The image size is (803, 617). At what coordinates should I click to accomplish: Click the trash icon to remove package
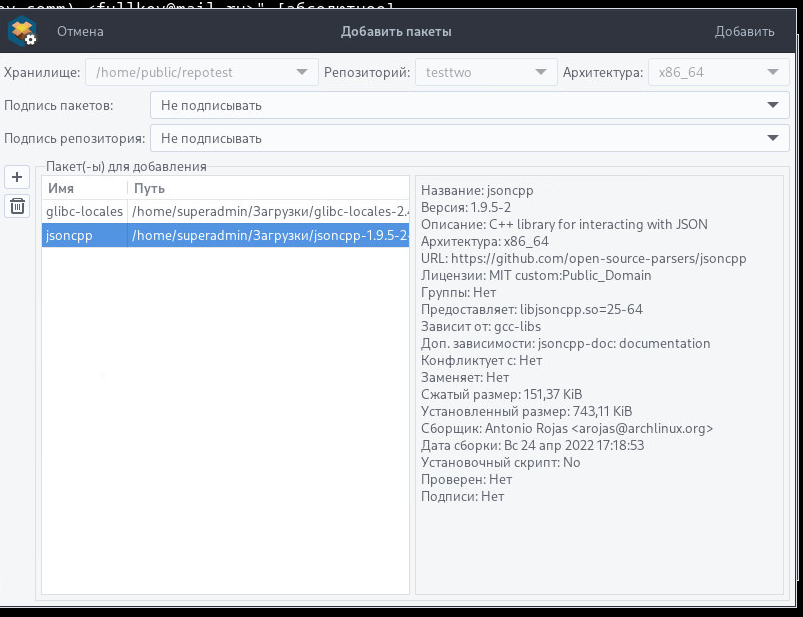tap(17, 207)
